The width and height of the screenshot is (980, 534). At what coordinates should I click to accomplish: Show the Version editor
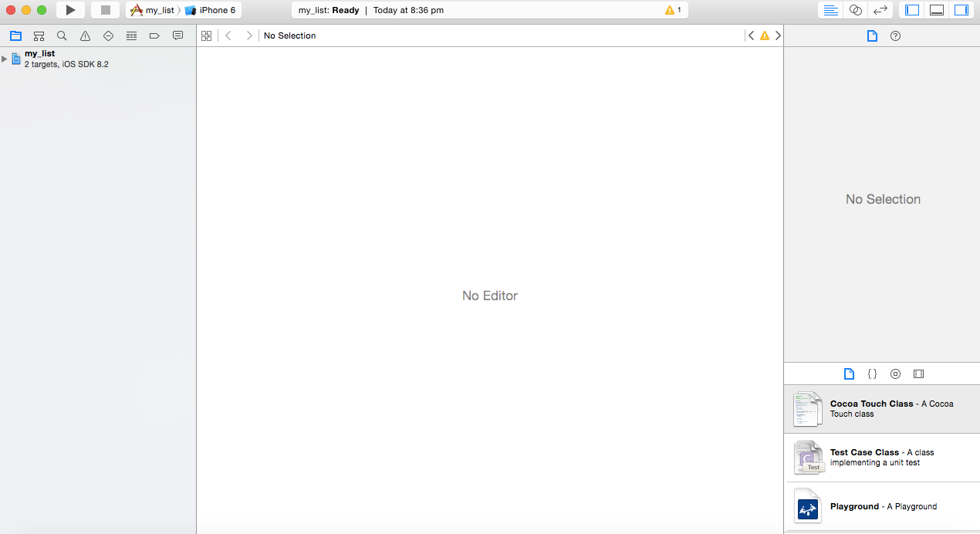[880, 11]
